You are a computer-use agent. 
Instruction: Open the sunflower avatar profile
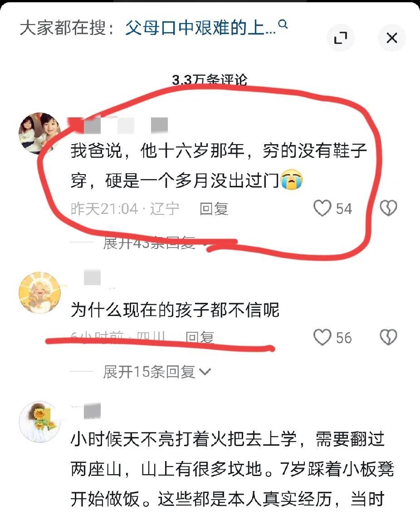[x=40, y=422]
